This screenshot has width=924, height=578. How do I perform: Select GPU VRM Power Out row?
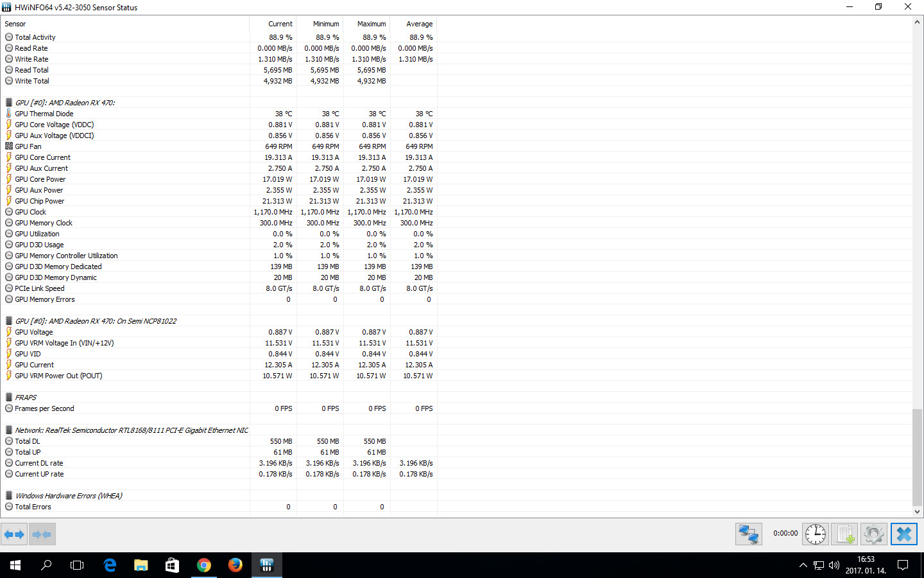219,376
